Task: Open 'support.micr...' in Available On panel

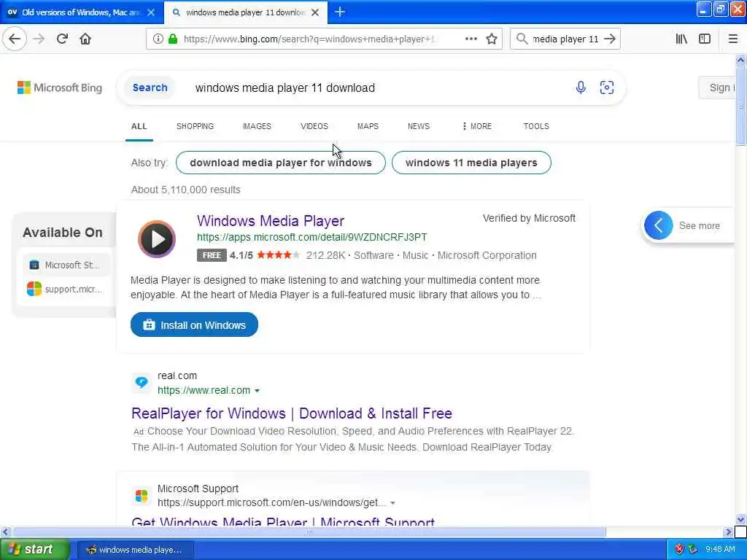Action: pyautogui.click(x=65, y=289)
